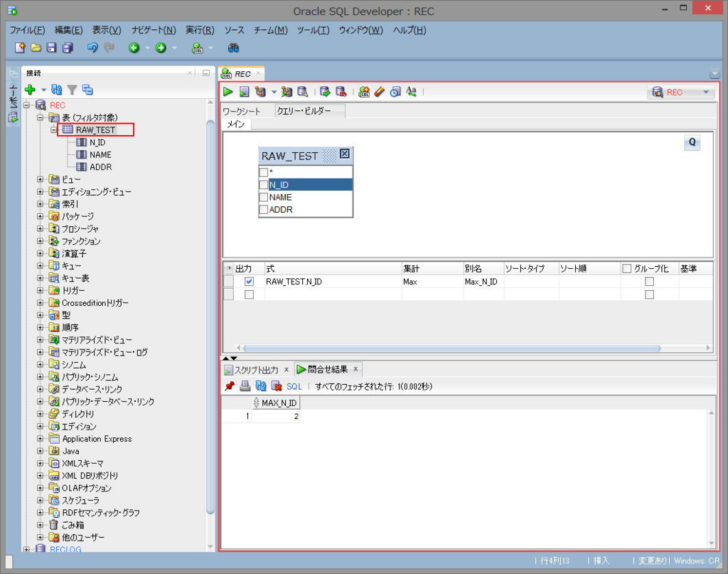Refresh the query result
This screenshot has height=574, width=728.
tap(261, 386)
